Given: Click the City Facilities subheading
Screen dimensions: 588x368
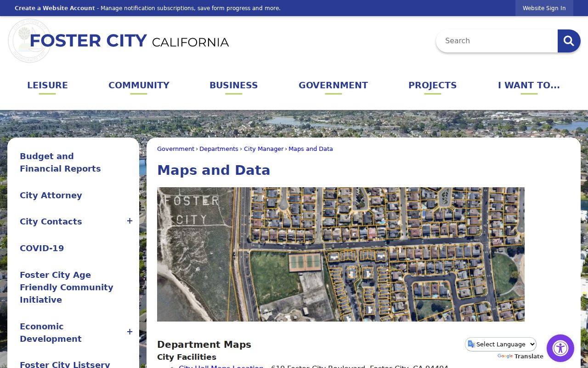Looking at the screenshot, I should point(187,357).
